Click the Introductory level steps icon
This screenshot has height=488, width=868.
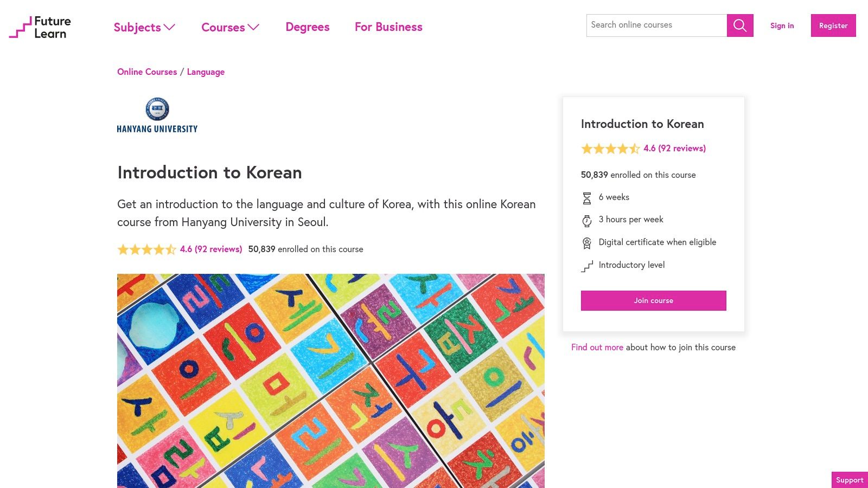coord(587,266)
